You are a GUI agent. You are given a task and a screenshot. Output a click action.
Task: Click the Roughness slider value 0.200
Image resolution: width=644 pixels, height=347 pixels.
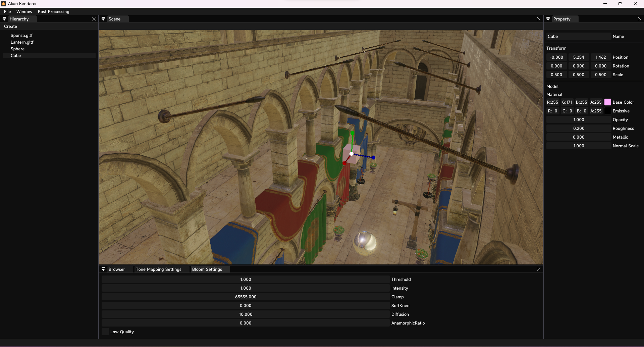579,128
